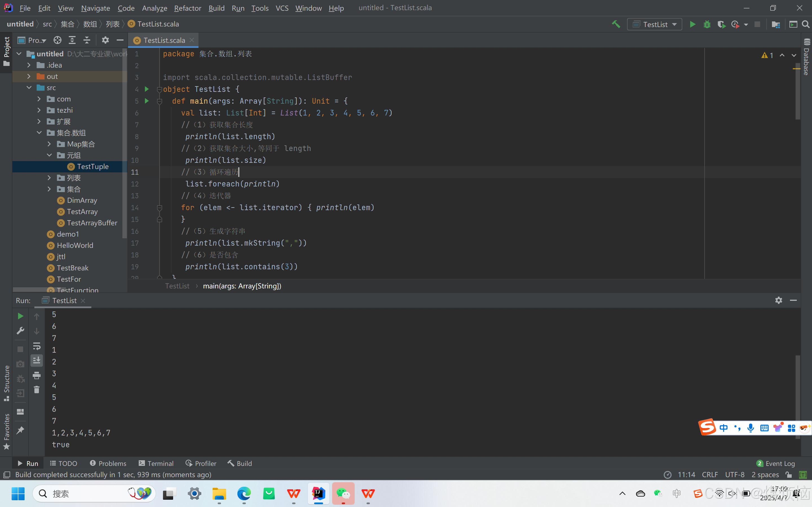Toggle soft-wrap in the Run console
The width and height of the screenshot is (812, 507).
click(x=37, y=346)
